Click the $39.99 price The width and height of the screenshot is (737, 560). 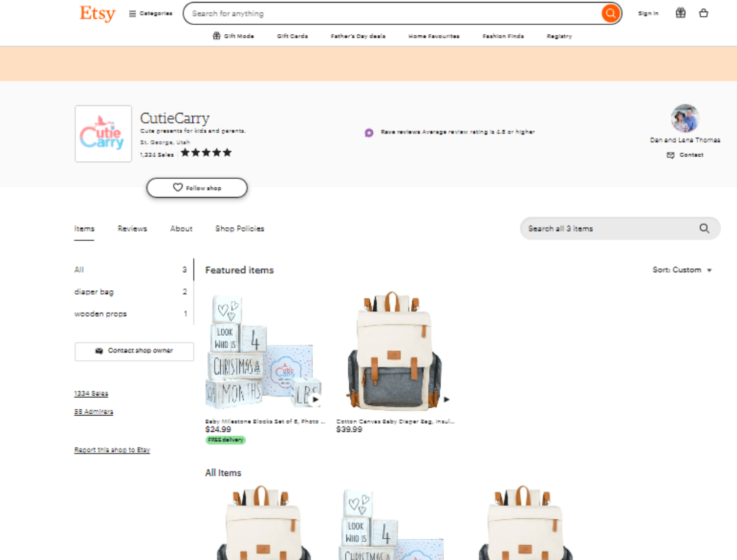click(349, 429)
